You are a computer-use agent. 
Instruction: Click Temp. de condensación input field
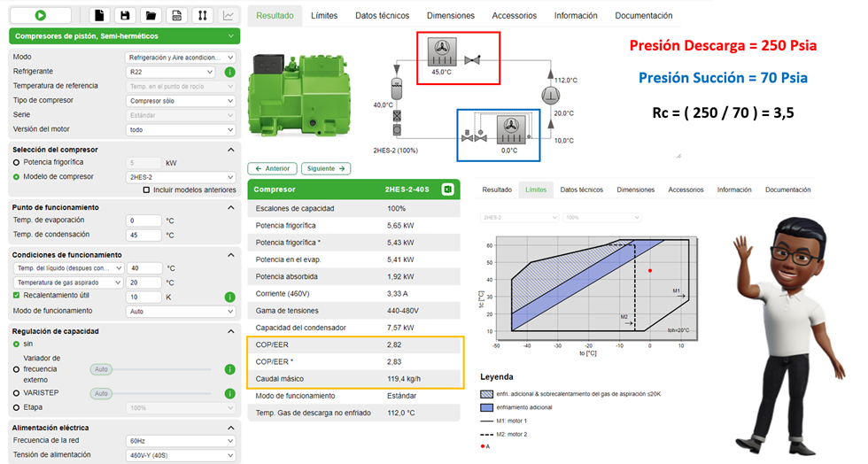[143, 235]
